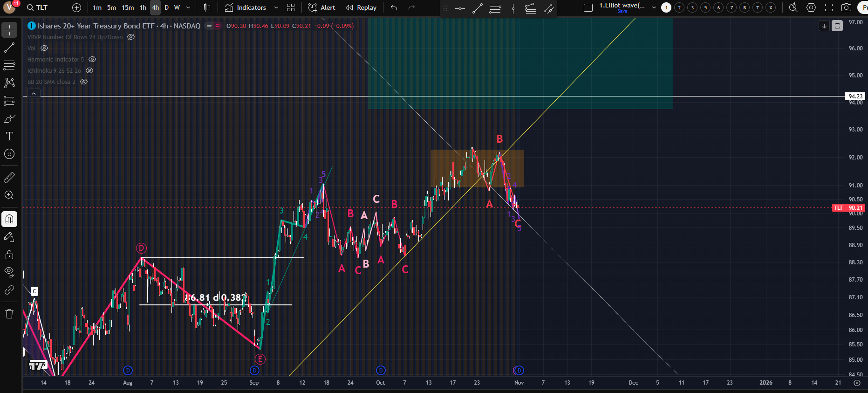Activate the measure ruler tool
The height and width of the screenshot is (393, 868).
pyautogui.click(x=9, y=177)
